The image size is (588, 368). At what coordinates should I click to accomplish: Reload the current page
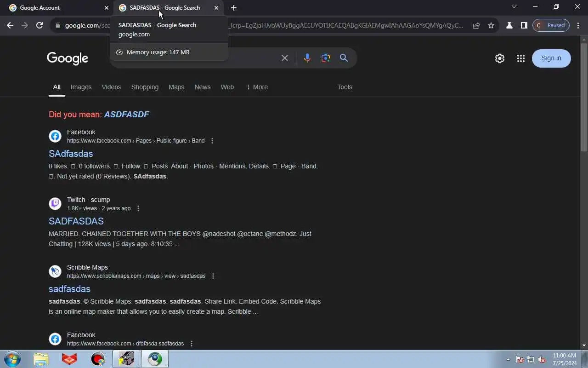click(40, 25)
